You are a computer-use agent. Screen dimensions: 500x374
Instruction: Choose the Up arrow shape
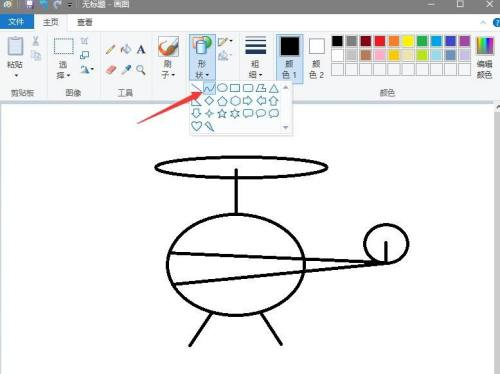coord(274,101)
